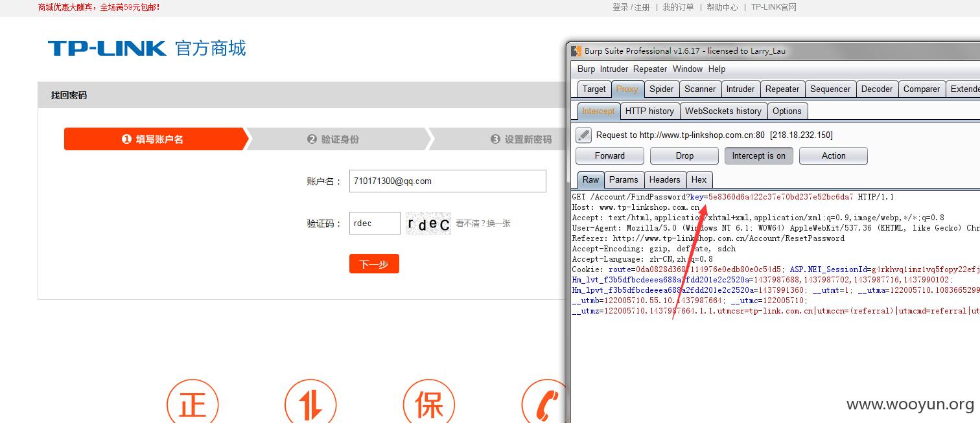Toggle the Intercept is on button

758,156
